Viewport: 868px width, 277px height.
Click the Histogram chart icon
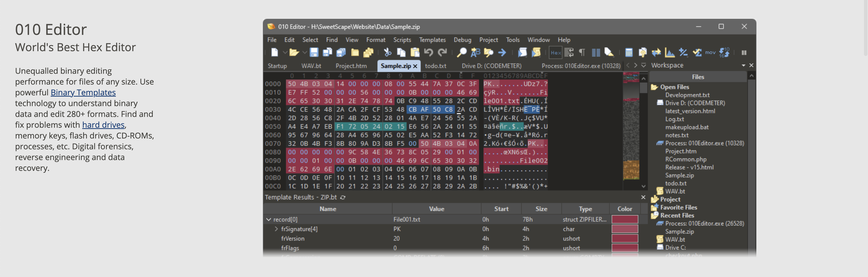(x=669, y=52)
